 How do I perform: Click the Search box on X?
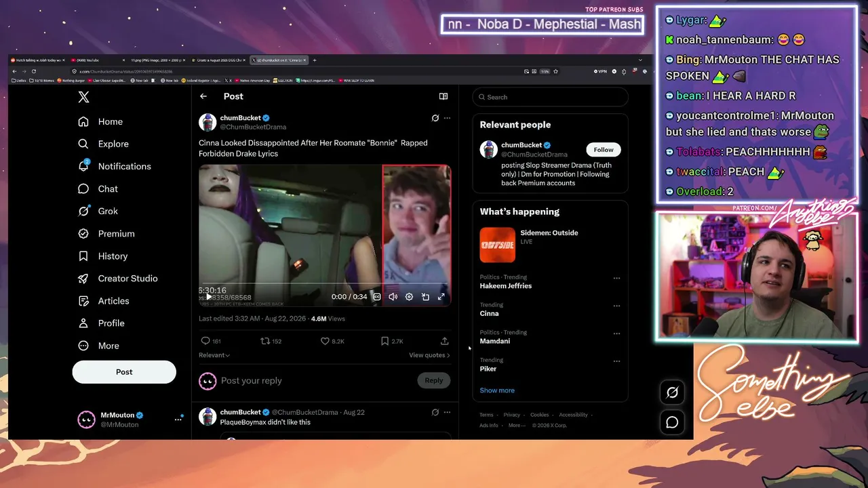tap(550, 97)
